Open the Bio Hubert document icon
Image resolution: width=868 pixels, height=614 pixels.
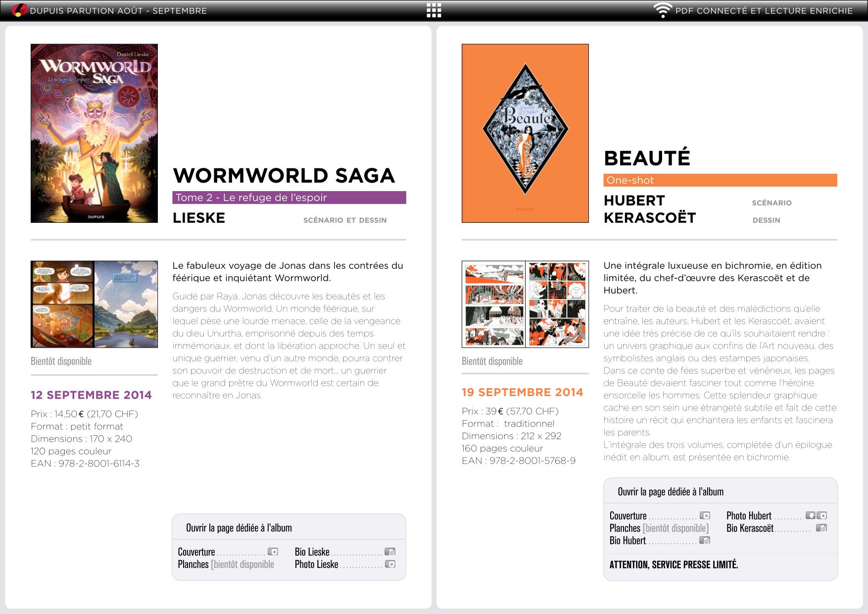pos(705,540)
